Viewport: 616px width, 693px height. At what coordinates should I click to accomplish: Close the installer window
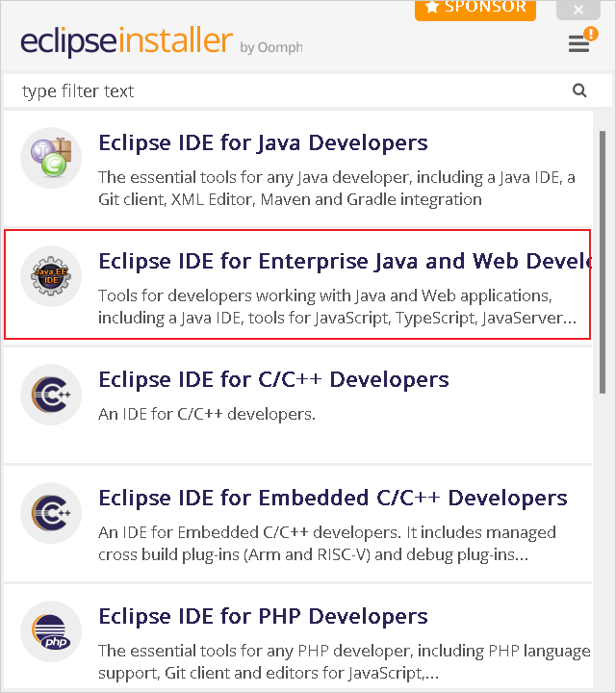tap(578, 10)
